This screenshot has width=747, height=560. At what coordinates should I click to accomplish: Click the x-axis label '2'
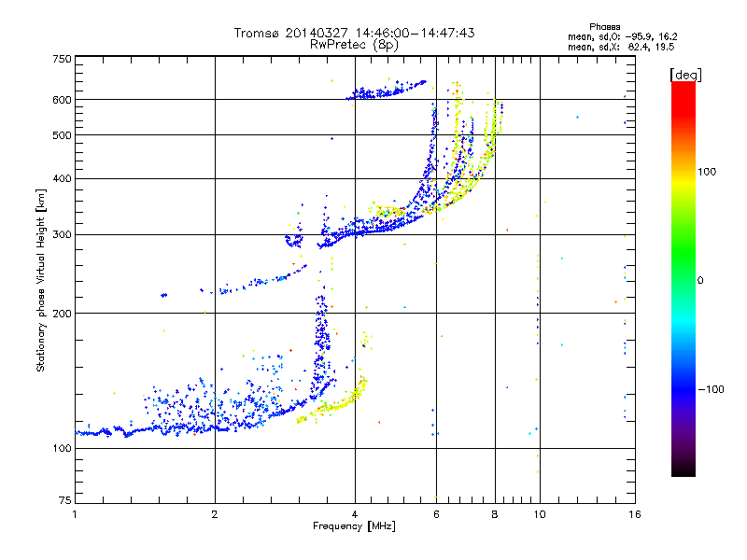coord(215,514)
